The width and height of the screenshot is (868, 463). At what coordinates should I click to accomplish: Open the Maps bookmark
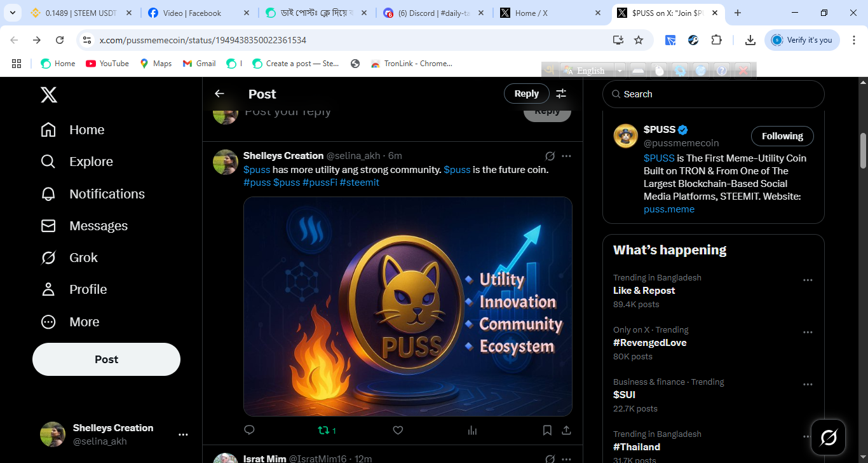156,64
